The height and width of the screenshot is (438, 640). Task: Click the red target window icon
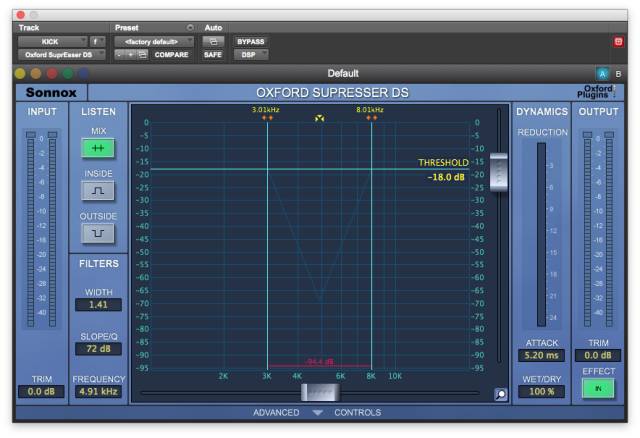coord(618,42)
